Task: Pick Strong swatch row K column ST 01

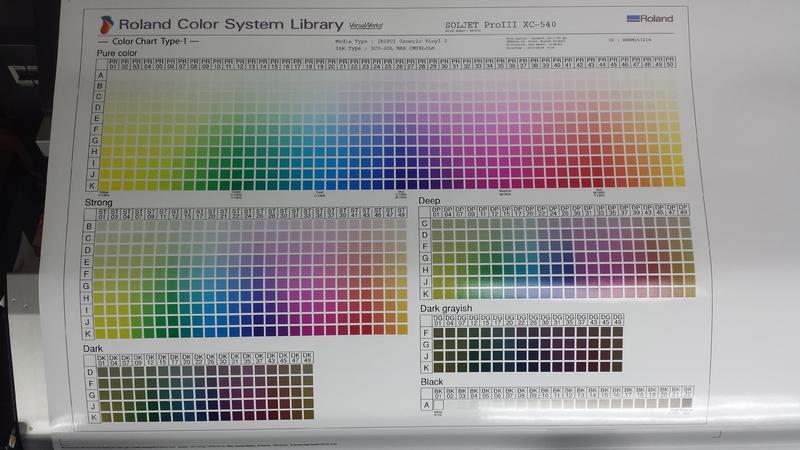Action: coord(99,334)
